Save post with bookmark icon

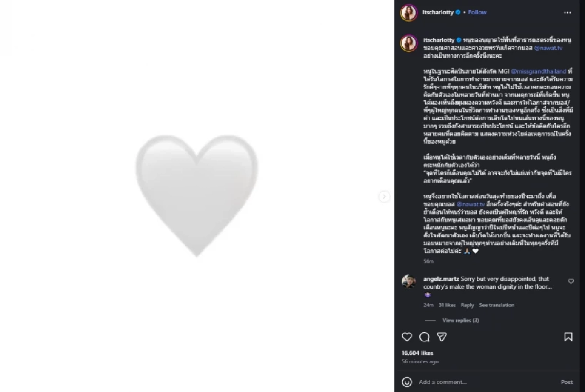point(568,337)
